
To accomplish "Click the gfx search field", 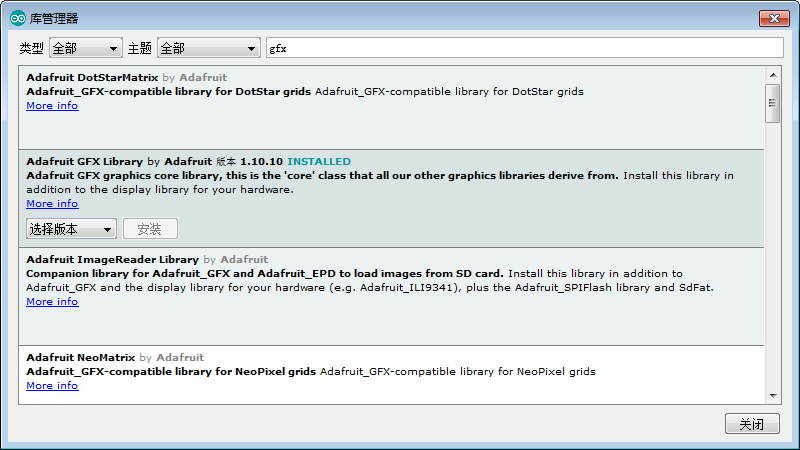I will [x=524, y=48].
